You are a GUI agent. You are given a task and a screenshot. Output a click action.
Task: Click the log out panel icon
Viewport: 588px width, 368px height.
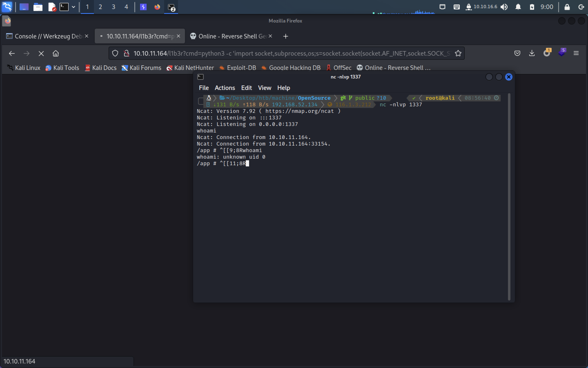pyautogui.click(x=581, y=7)
